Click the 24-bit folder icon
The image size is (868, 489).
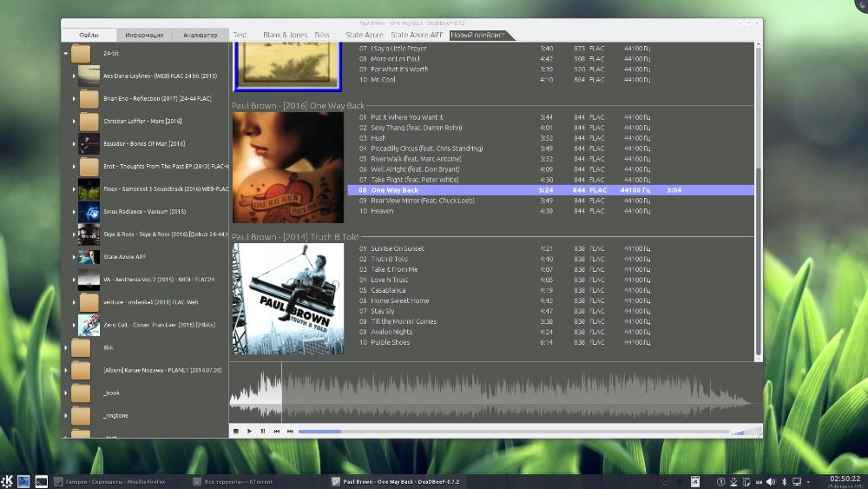(81, 54)
